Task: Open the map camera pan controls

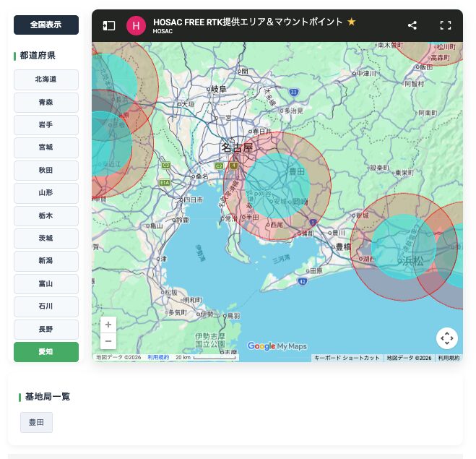Action: (x=447, y=338)
